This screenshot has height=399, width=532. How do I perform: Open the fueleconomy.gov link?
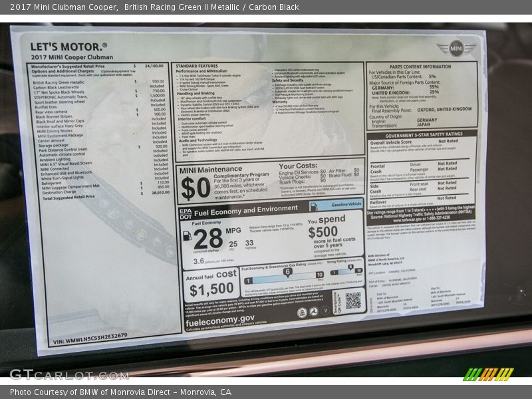[x=219, y=319]
